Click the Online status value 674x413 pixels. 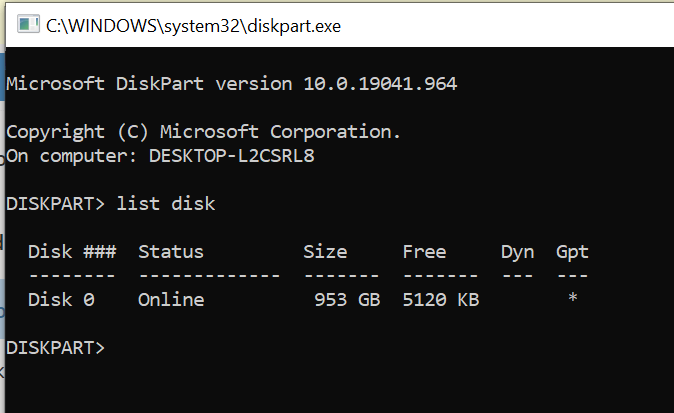[171, 300]
